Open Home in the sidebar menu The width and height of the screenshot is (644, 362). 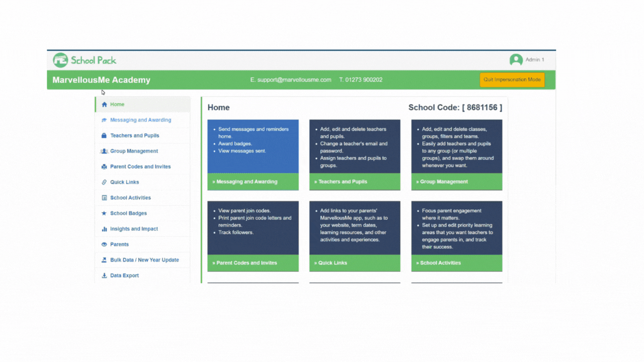click(143, 105)
